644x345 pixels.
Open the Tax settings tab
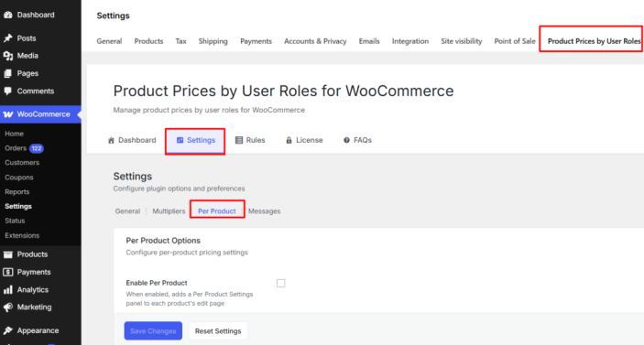[x=180, y=41]
